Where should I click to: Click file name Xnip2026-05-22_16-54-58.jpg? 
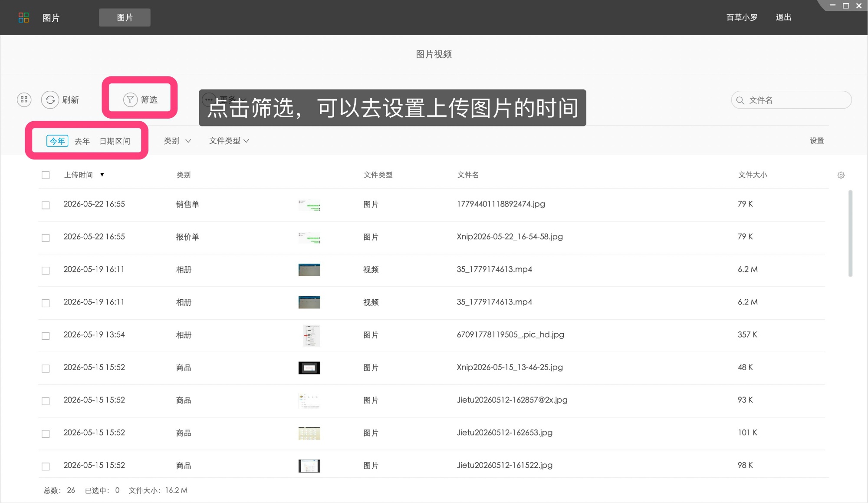(510, 236)
